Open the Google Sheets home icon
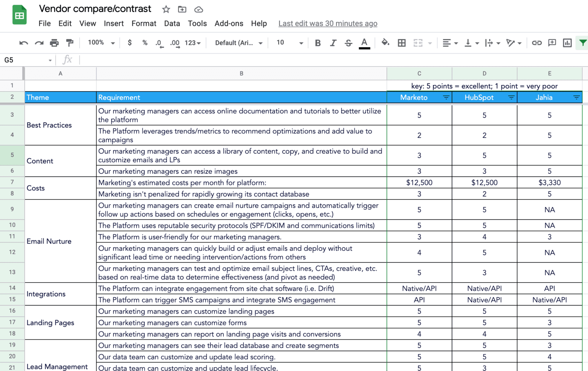Image resolution: width=588 pixels, height=371 pixels. 20,15
